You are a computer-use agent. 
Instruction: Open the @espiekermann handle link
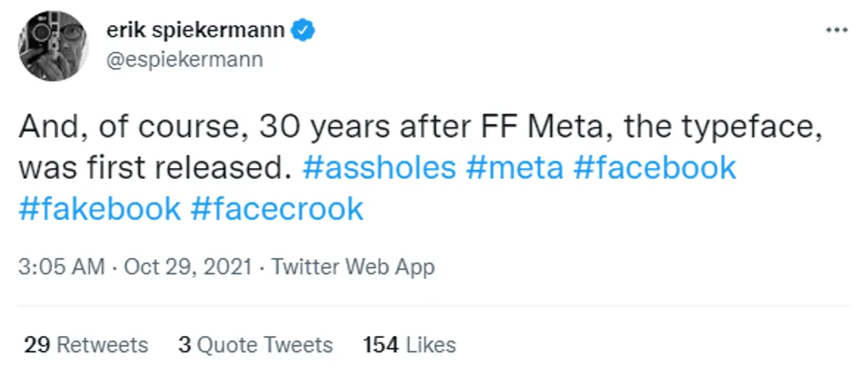[184, 59]
